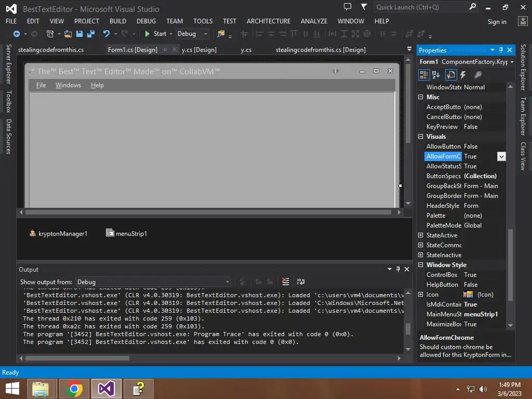
Task: Toggle Alphabetical sort in Properties
Action: point(436,75)
